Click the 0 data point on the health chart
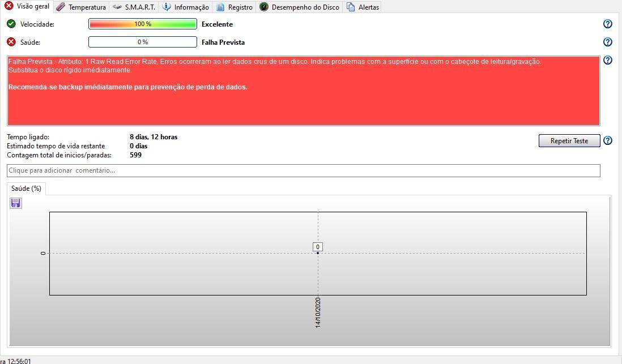Screen dimensions: 622x364 [x=318, y=252]
